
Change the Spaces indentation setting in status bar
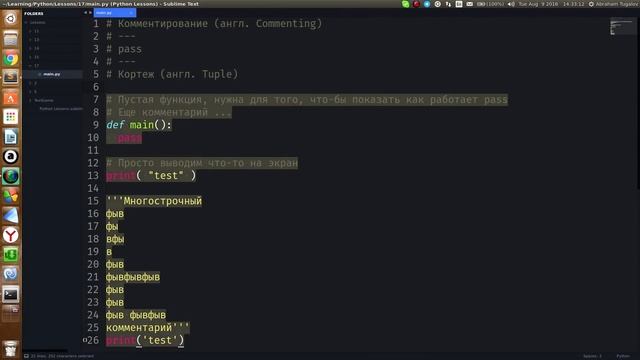click(x=593, y=356)
